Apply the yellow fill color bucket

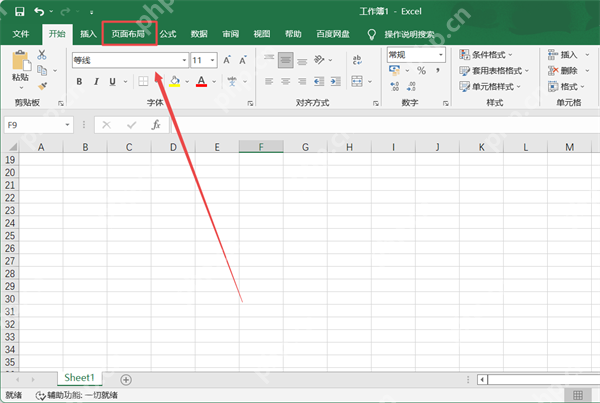tap(174, 82)
